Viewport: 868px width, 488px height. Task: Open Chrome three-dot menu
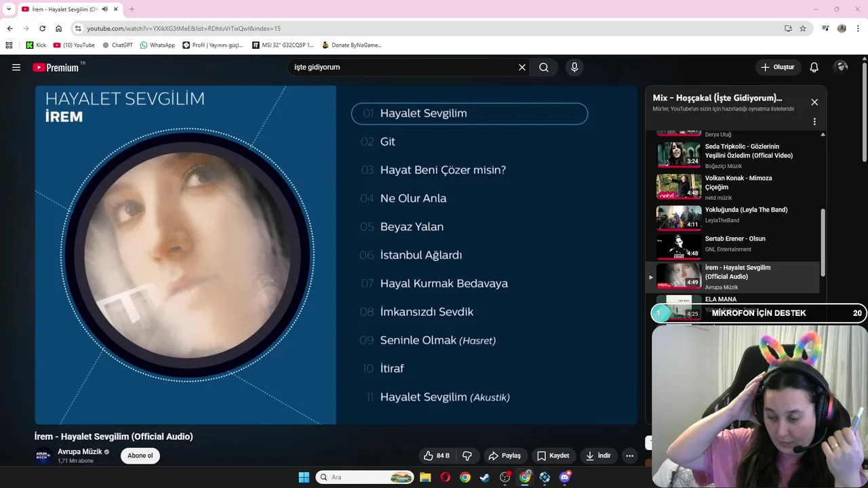point(857,28)
